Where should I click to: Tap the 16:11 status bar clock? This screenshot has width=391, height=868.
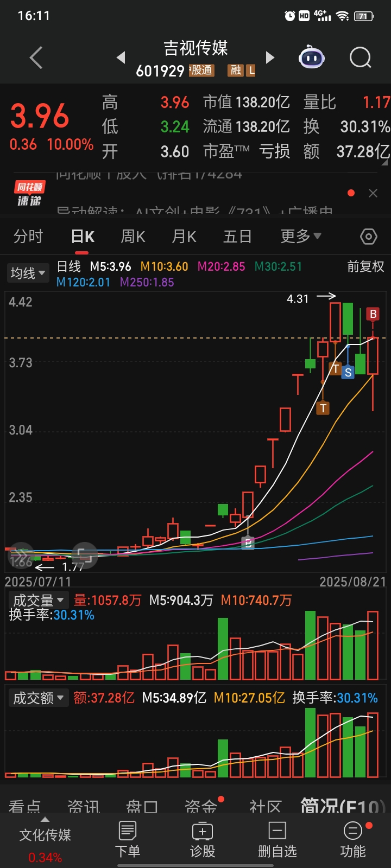pyautogui.click(x=34, y=16)
